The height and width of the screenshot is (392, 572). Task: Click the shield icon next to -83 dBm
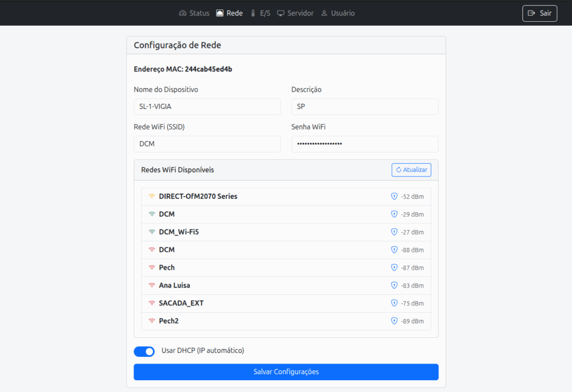(x=394, y=285)
